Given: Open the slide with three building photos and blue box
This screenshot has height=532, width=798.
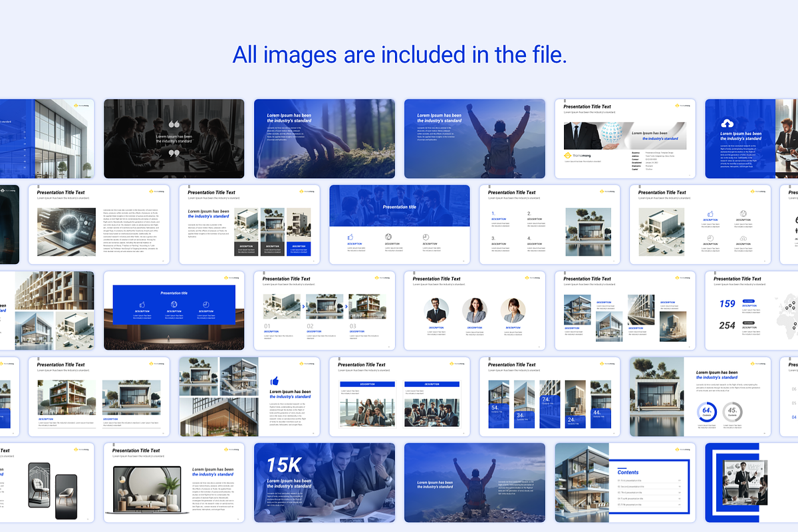Looking at the screenshot, I should click(x=249, y=225).
